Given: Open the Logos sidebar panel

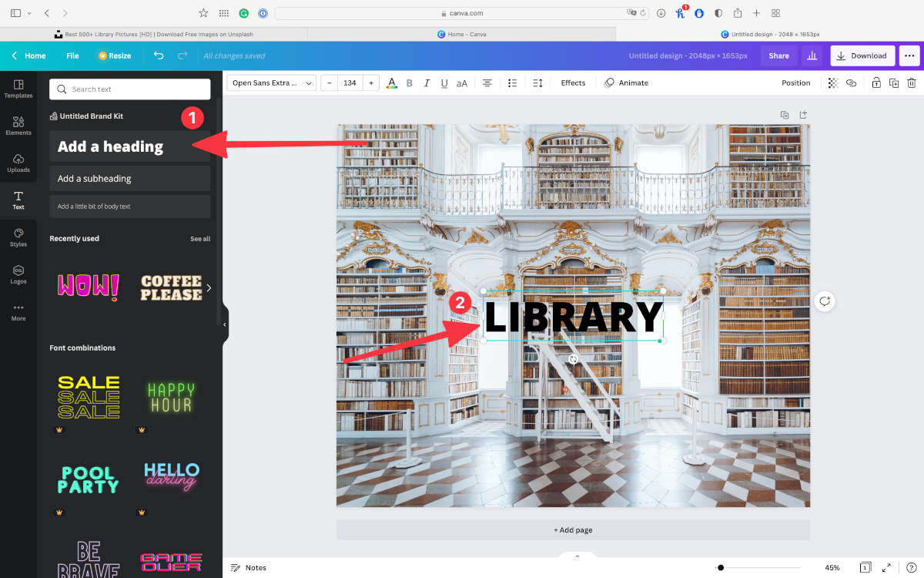Looking at the screenshot, I should 18,274.
